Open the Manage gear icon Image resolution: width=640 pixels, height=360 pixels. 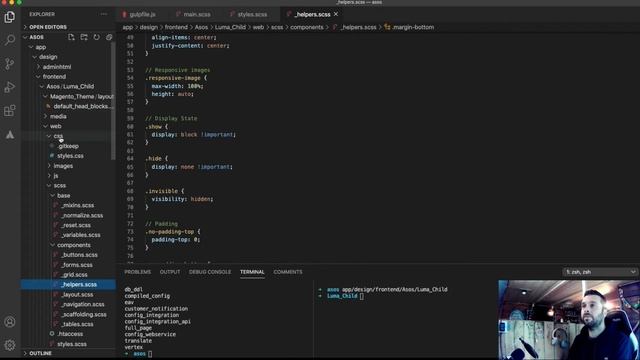pos(10,345)
